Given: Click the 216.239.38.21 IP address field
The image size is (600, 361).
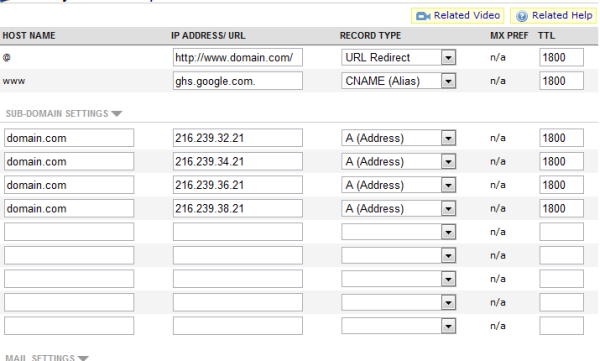Looking at the screenshot, I should click(x=238, y=209).
